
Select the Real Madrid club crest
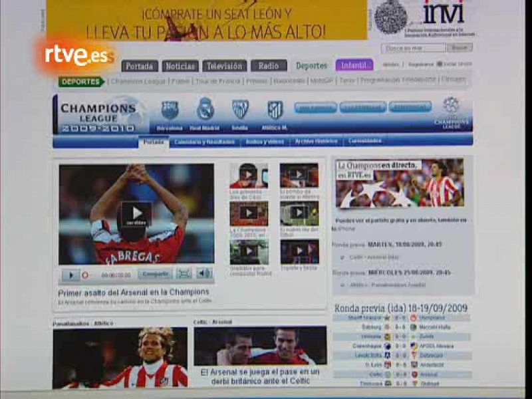(x=204, y=110)
